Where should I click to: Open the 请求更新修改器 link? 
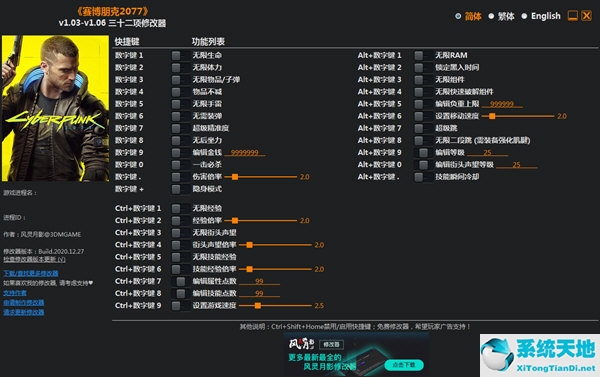(x=24, y=312)
